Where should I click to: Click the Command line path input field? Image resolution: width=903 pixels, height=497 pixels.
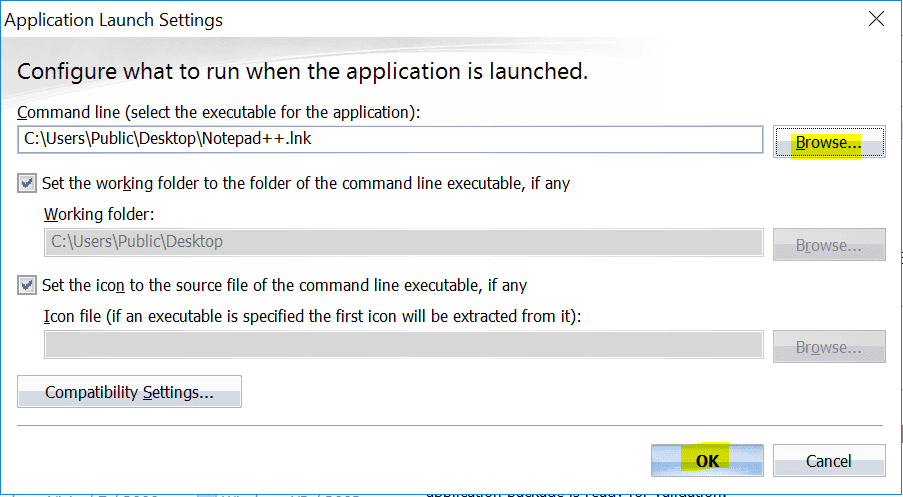point(390,139)
